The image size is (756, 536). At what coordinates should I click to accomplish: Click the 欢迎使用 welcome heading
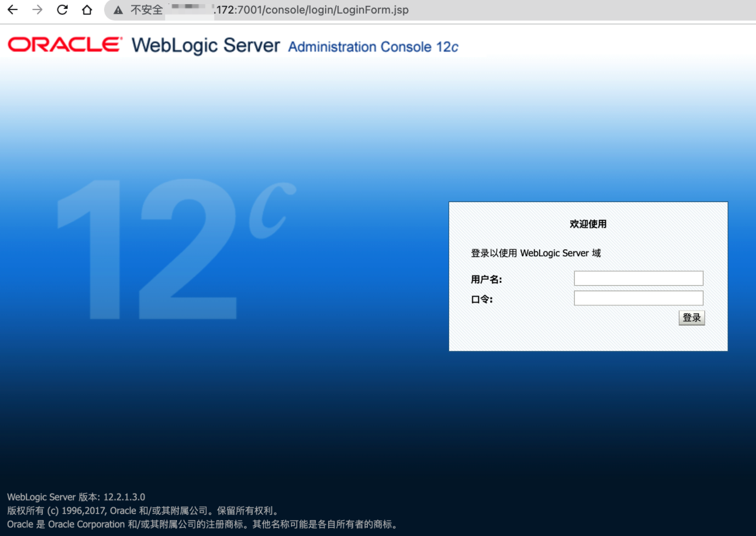(588, 224)
